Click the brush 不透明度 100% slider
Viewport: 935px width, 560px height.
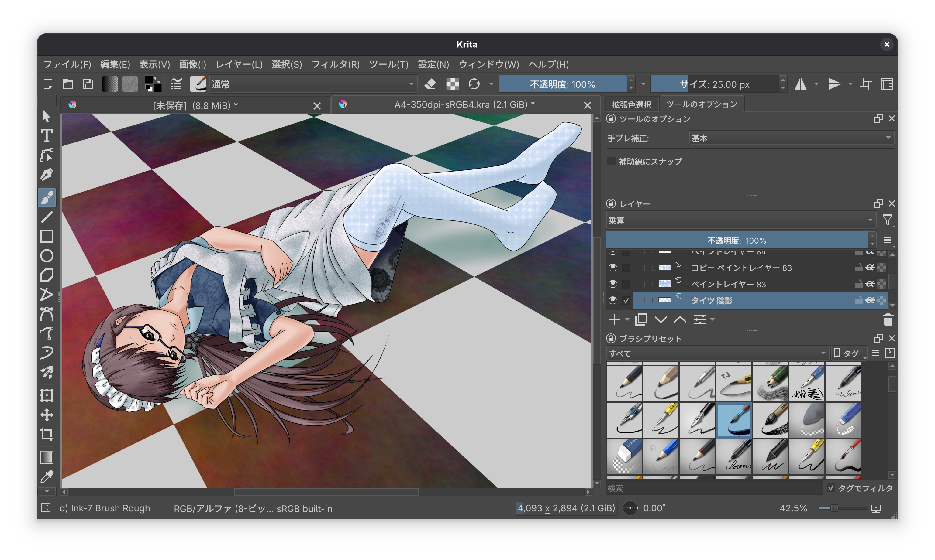[x=562, y=84]
